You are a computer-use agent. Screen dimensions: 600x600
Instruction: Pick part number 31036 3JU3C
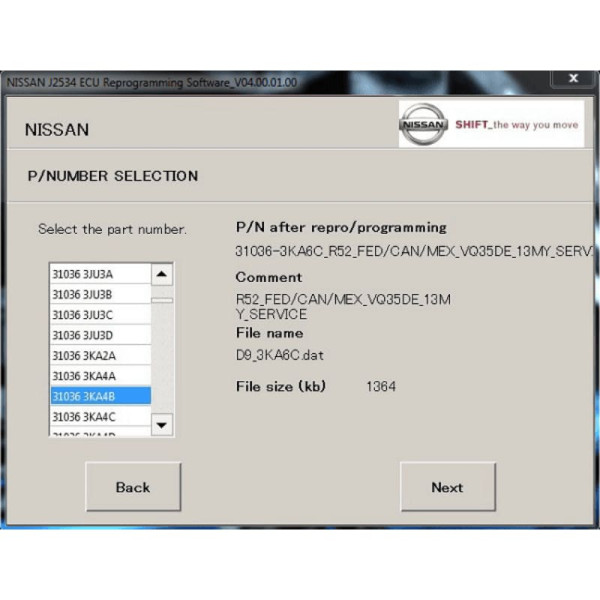[x=83, y=314]
